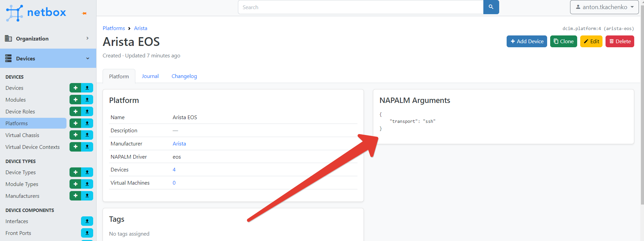This screenshot has width=644, height=241.
Task: Add a module type with plus icon
Action: point(75,184)
